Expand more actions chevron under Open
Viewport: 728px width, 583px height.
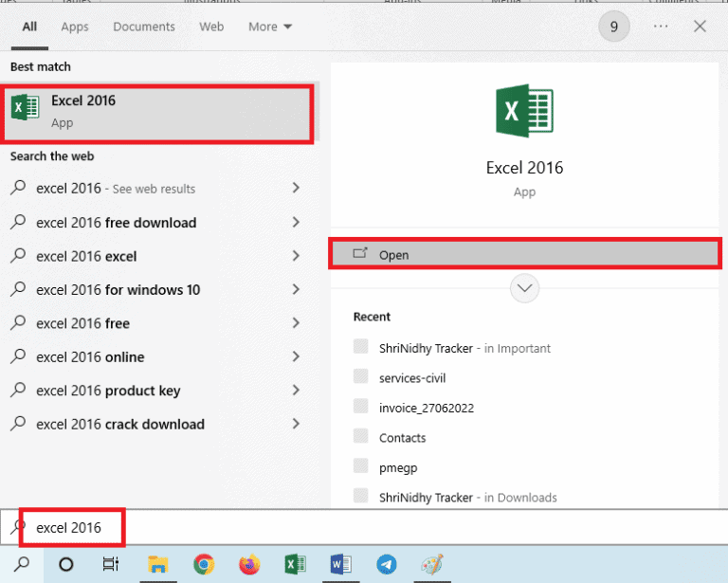point(524,288)
